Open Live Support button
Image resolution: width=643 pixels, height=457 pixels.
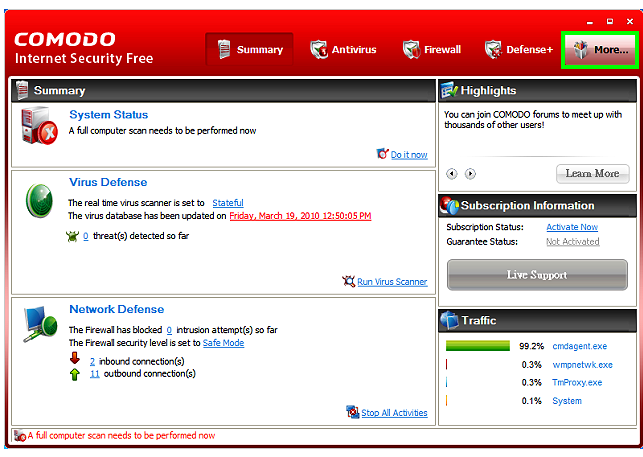coord(537,275)
